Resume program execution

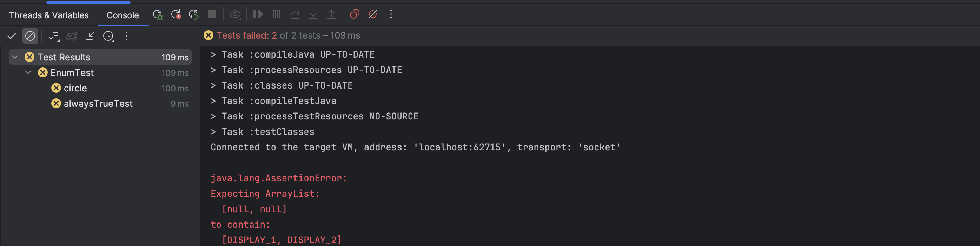258,14
